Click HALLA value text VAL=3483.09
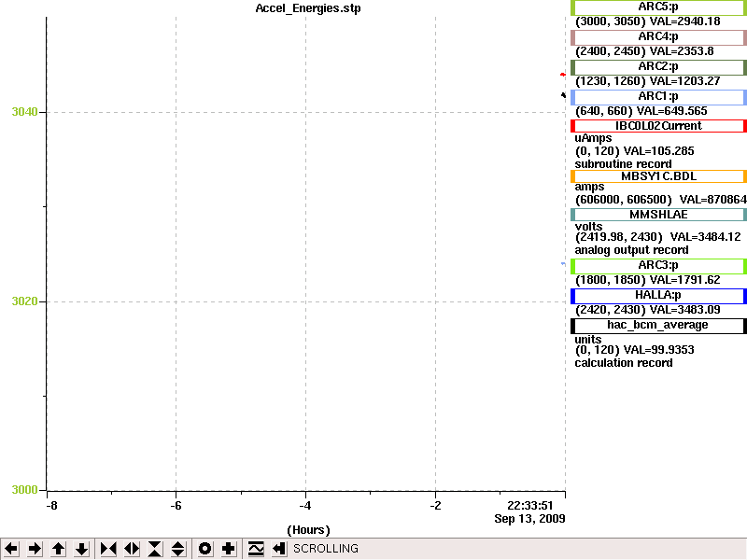Viewport: 747px width, 560px height. click(685, 310)
